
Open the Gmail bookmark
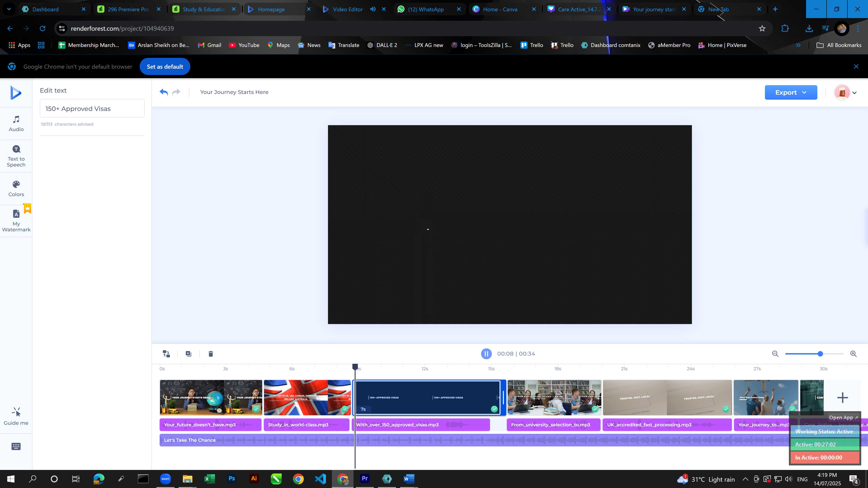click(209, 45)
